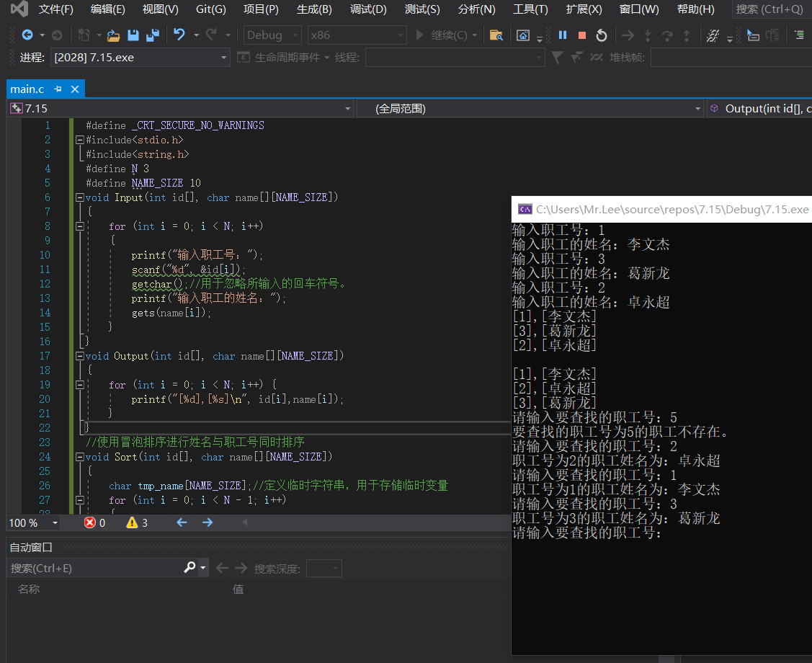The width and height of the screenshot is (812, 663).
Task: Open the Output(int id[] member dropdown
Action: pos(759,108)
